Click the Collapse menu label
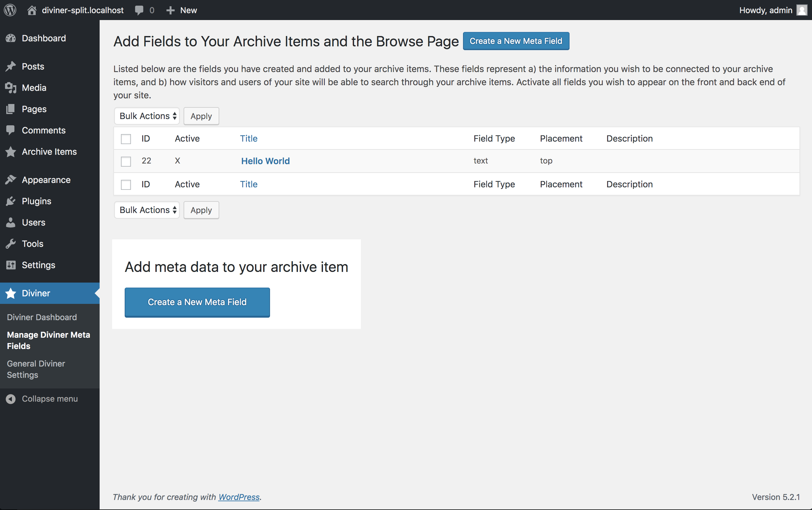This screenshot has width=812, height=510. [50, 399]
